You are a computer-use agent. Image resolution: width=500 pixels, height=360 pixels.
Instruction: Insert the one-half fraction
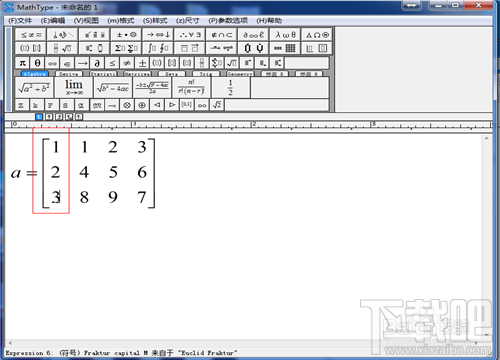(x=230, y=88)
